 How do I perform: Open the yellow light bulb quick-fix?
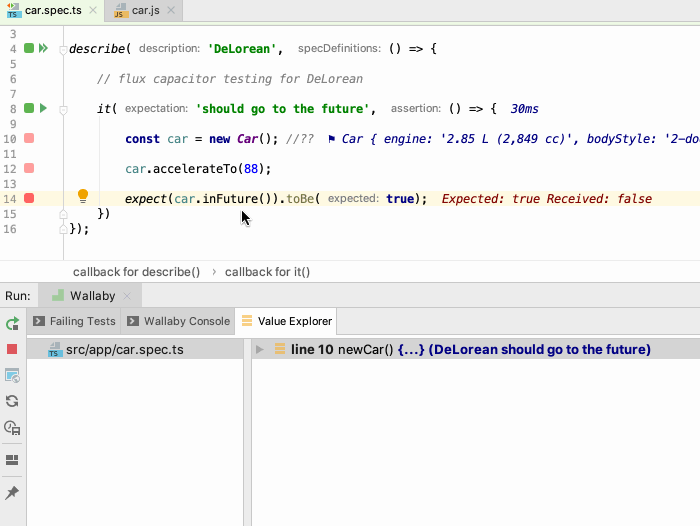[x=83, y=196]
